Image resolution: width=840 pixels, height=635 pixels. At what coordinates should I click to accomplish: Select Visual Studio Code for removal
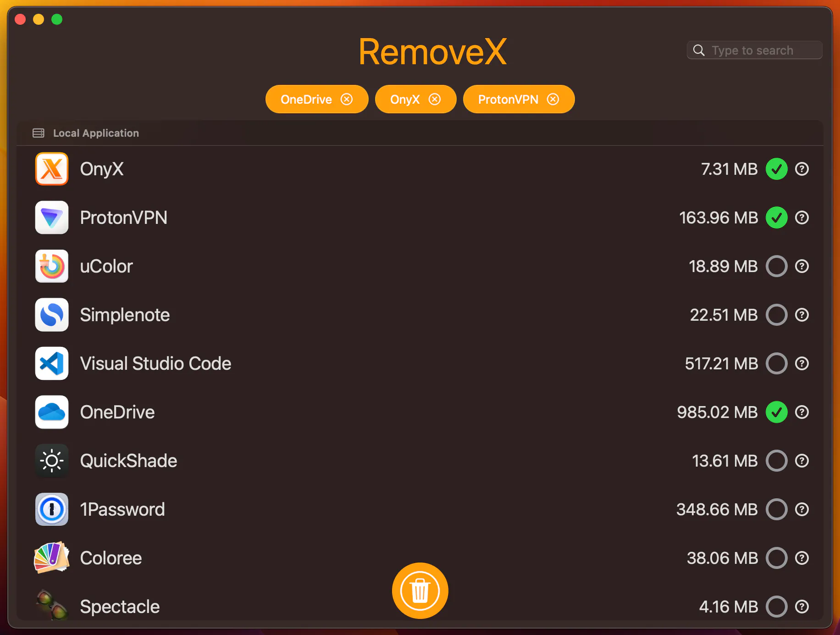[777, 363]
